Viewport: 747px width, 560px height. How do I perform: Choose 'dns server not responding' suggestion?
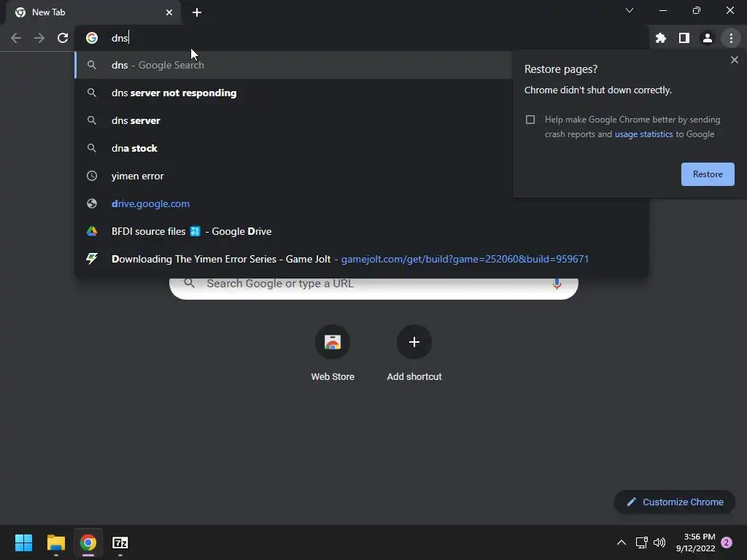click(x=293, y=93)
